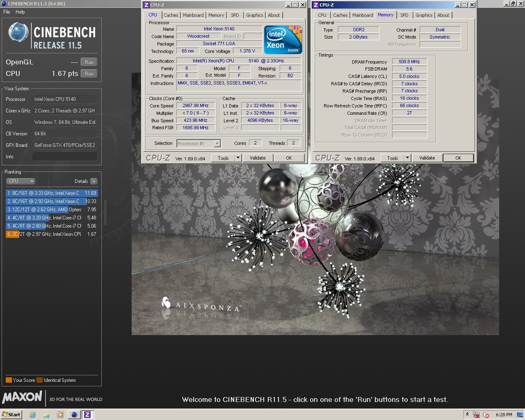Open Tools dropdown arrow in right CPU-Z
525x420 pixels.
[x=407, y=158]
